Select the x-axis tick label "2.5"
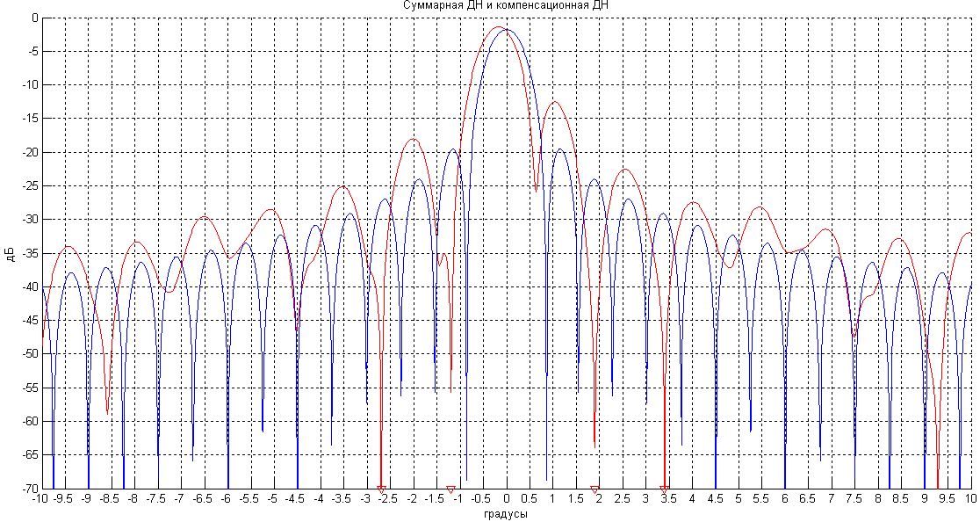Viewport: 980px width, 522px height. click(622, 499)
